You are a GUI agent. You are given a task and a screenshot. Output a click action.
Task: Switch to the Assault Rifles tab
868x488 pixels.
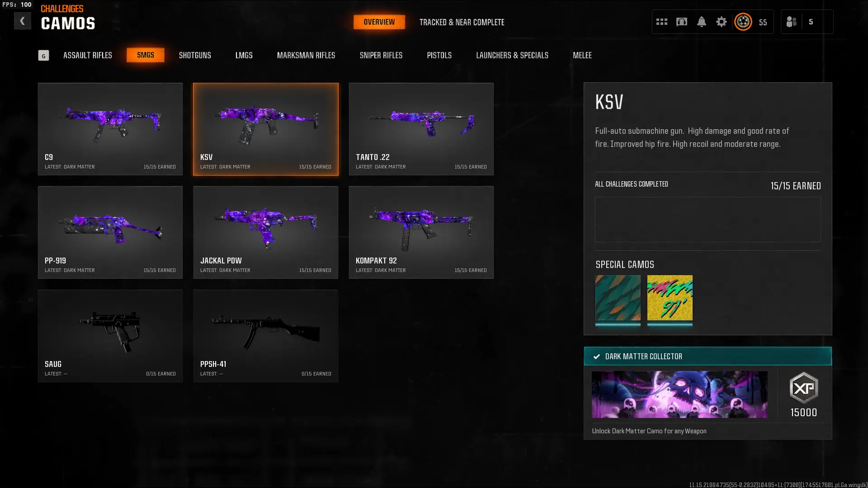point(88,55)
